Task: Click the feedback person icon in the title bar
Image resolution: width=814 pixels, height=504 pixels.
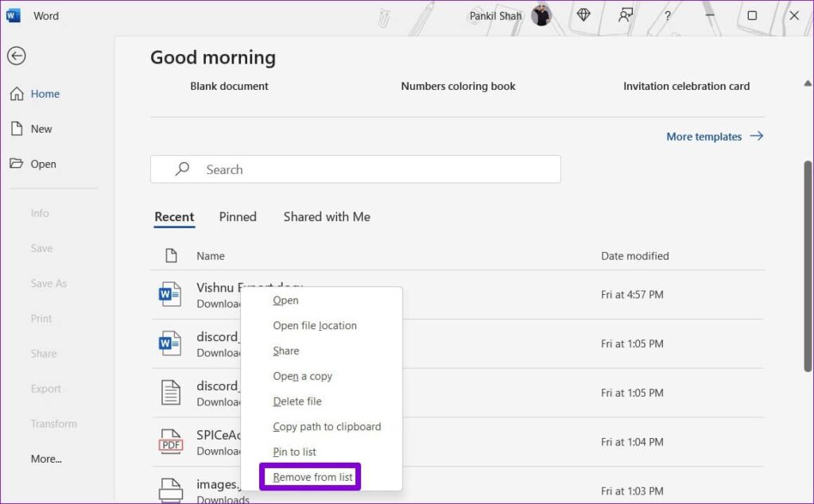Action: 626,15
